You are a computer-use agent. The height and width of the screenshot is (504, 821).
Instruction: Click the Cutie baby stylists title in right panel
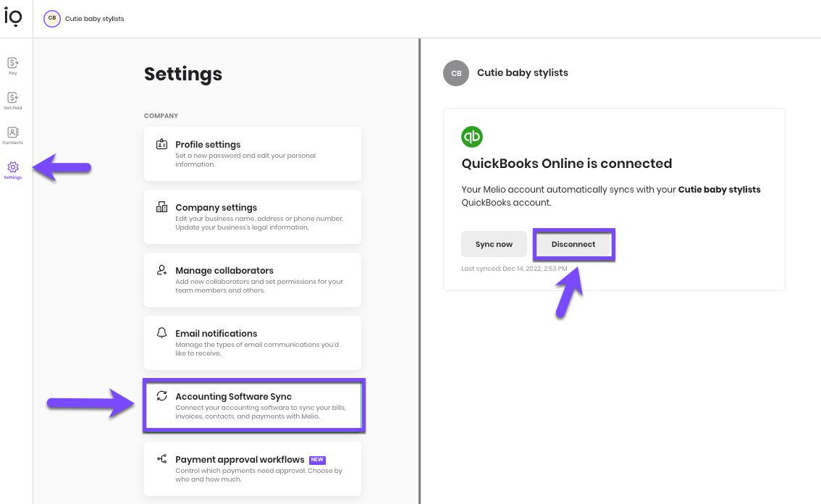pos(523,73)
